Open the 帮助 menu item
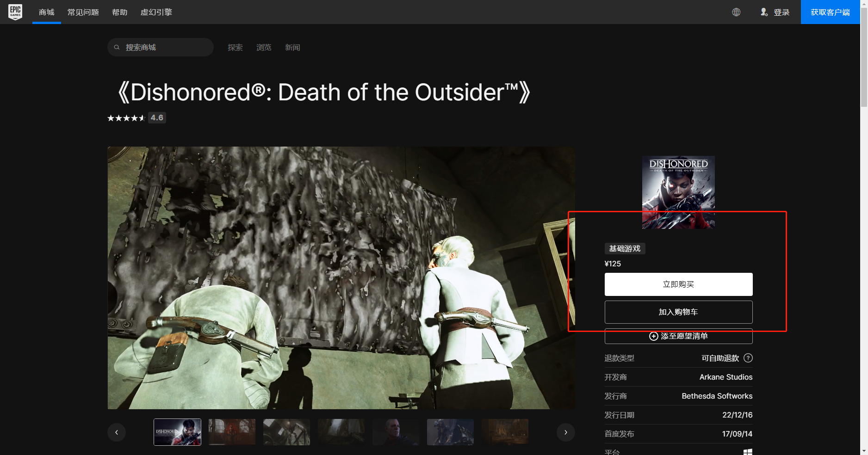The image size is (868, 455). coord(120,12)
